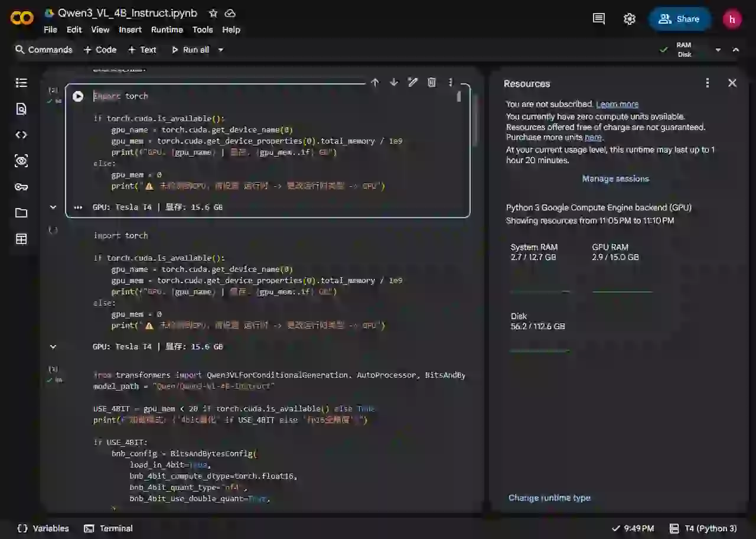Viewport: 756px width, 539px height.
Task: Click the notebook title Qwen3_VL_4B_Instruct.ipynb
Action: [128, 13]
